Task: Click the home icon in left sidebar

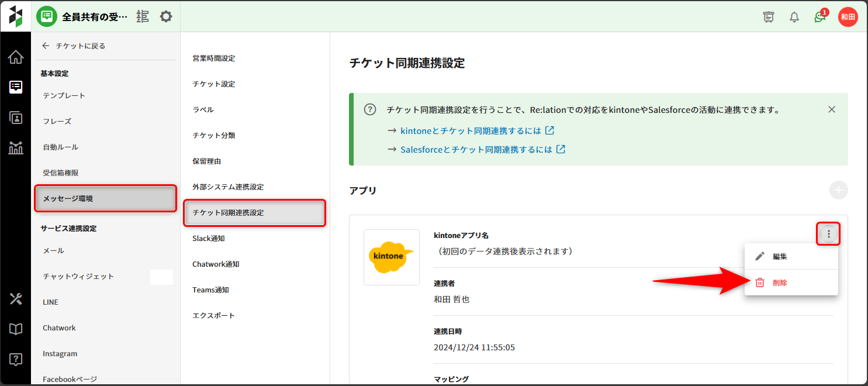Action: click(x=16, y=57)
